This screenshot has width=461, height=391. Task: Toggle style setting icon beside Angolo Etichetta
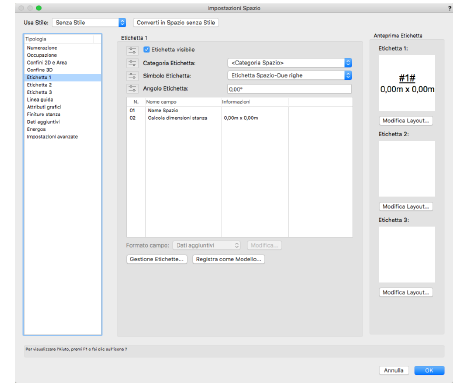pos(132,89)
